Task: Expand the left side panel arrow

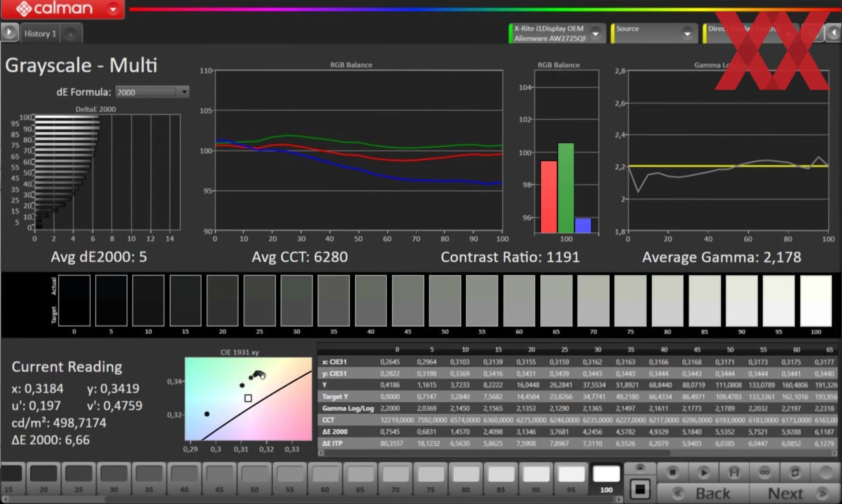Action: pyautogui.click(x=9, y=32)
